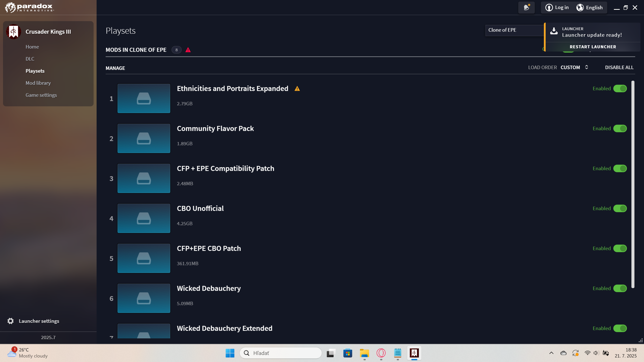Open Opera browser from the taskbar
644x362 pixels.
pyautogui.click(x=381, y=353)
